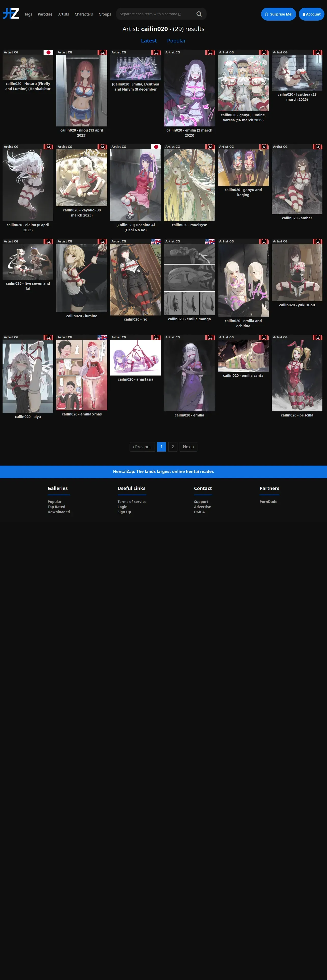Open the Tags menu item

click(x=28, y=14)
